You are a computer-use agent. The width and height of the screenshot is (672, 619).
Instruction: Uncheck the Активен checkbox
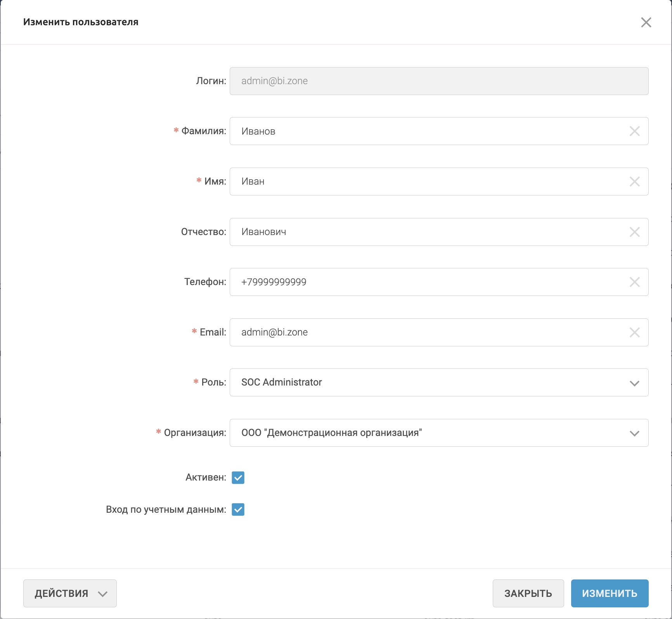(238, 477)
